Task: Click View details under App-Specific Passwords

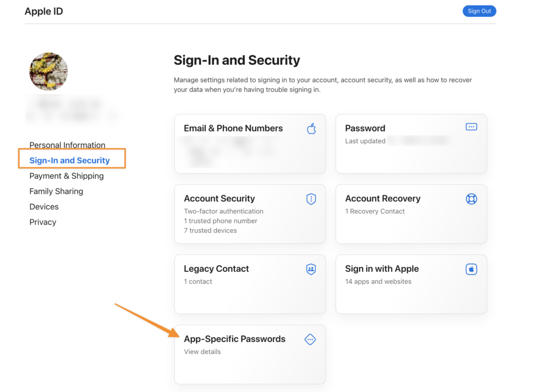Action: [x=202, y=352]
